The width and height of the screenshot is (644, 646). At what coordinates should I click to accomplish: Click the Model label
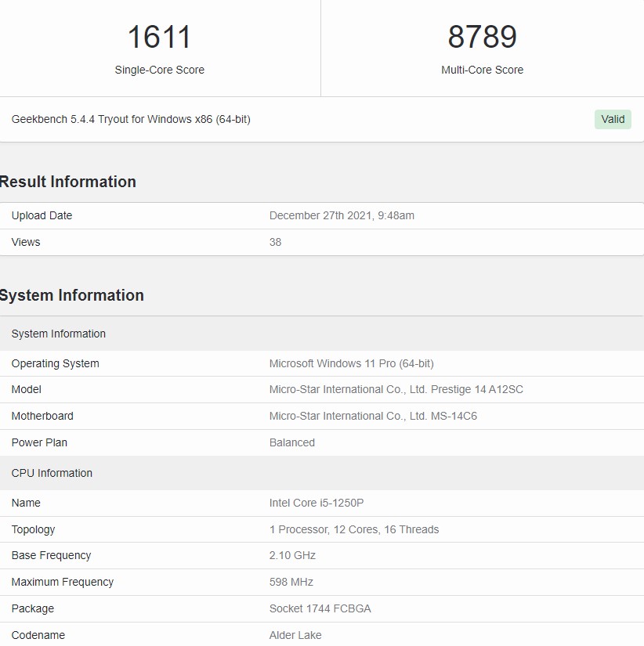click(x=26, y=389)
